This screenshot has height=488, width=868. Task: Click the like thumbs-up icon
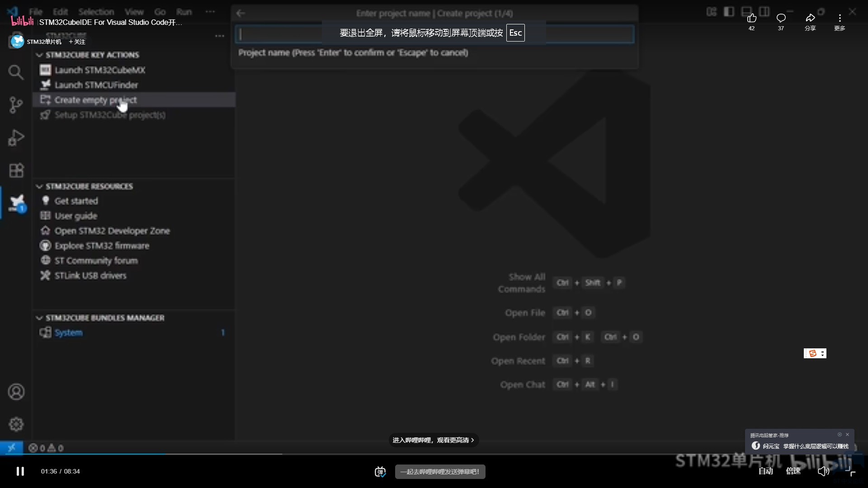(751, 18)
